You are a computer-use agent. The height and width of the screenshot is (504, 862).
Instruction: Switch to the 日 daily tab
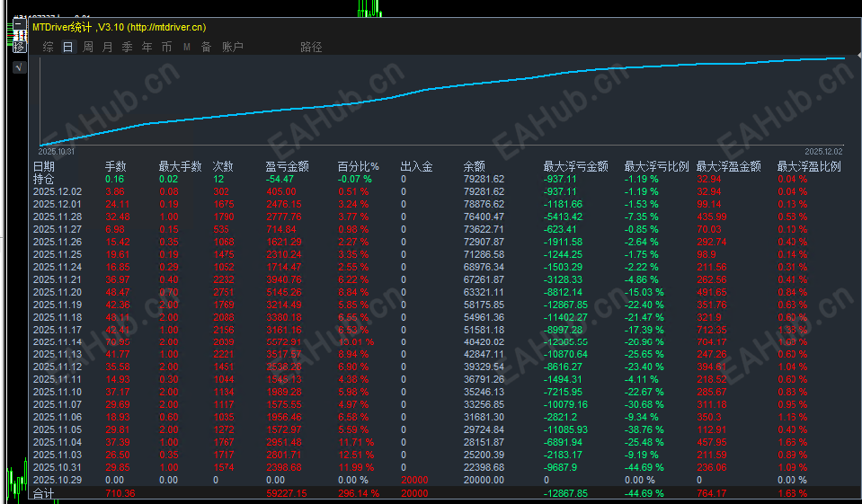tap(67, 48)
